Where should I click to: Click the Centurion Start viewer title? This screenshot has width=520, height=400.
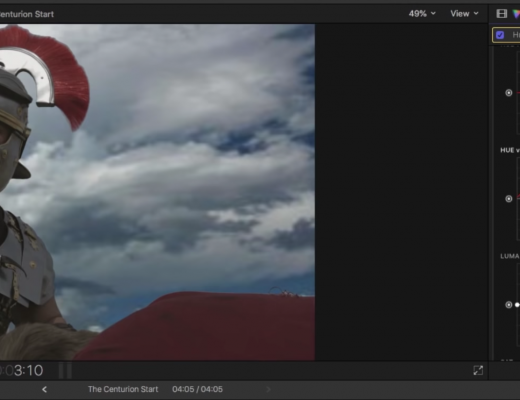click(27, 14)
